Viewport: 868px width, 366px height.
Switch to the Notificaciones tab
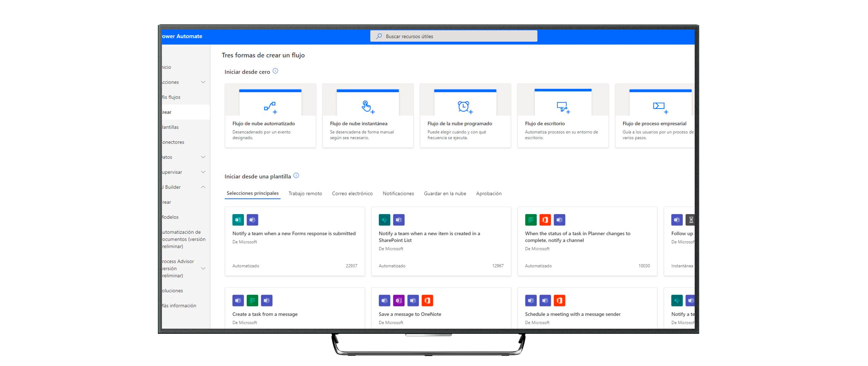[398, 194]
